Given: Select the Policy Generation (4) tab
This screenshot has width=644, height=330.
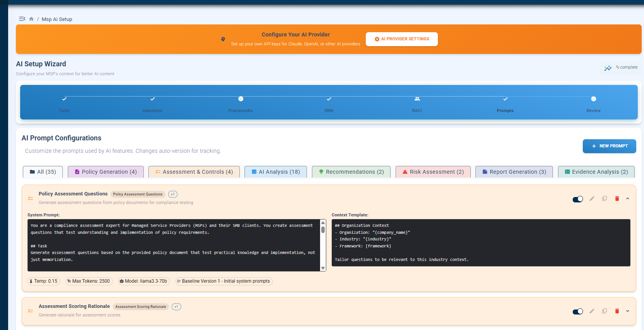Looking at the screenshot, I should pos(106,172).
